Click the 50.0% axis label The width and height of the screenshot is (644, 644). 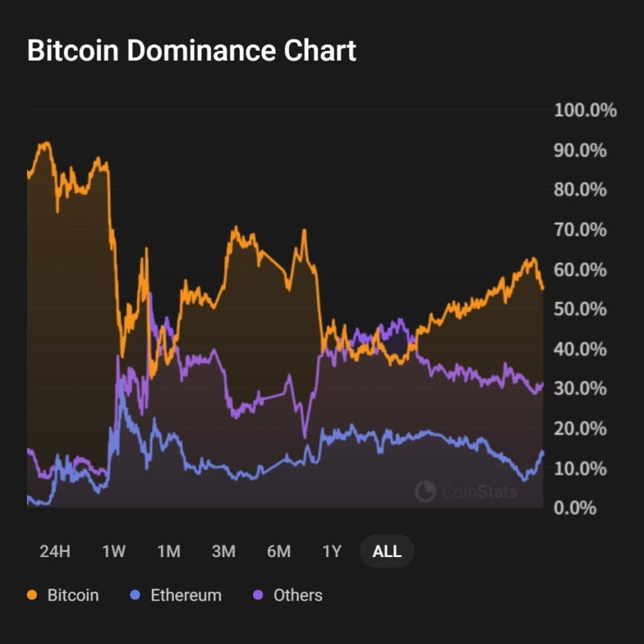tap(580, 309)
